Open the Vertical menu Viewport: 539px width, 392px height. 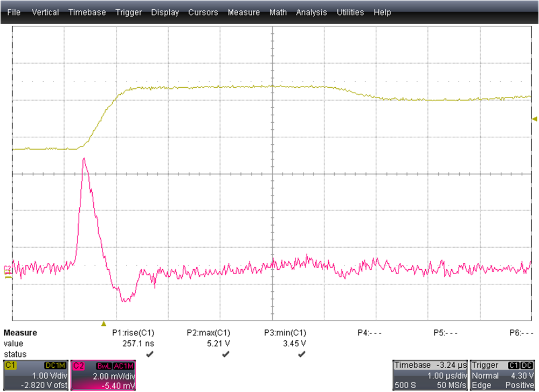[x=46, y=12]
